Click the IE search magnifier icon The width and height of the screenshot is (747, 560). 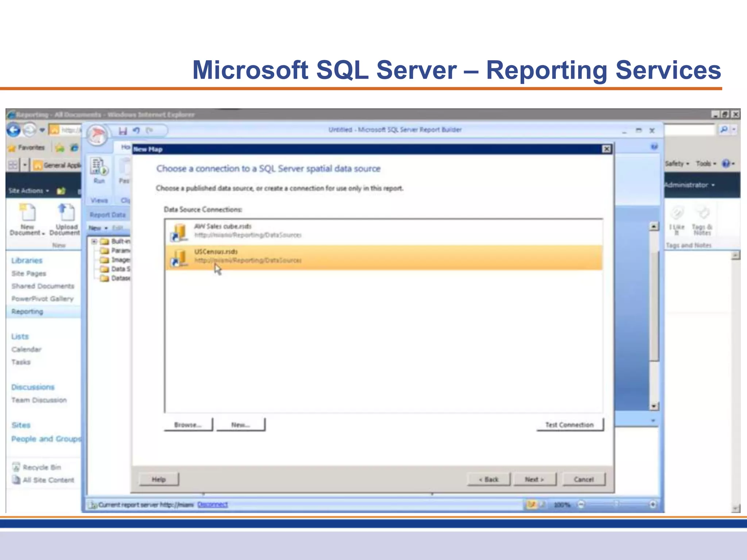tap(724, 129)
